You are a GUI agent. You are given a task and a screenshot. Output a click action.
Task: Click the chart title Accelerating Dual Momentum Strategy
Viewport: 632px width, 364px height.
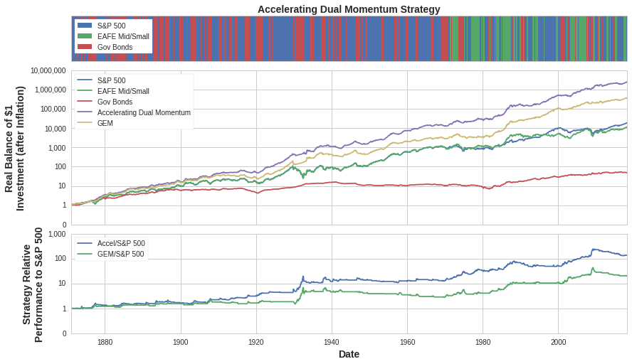point(349,9)
